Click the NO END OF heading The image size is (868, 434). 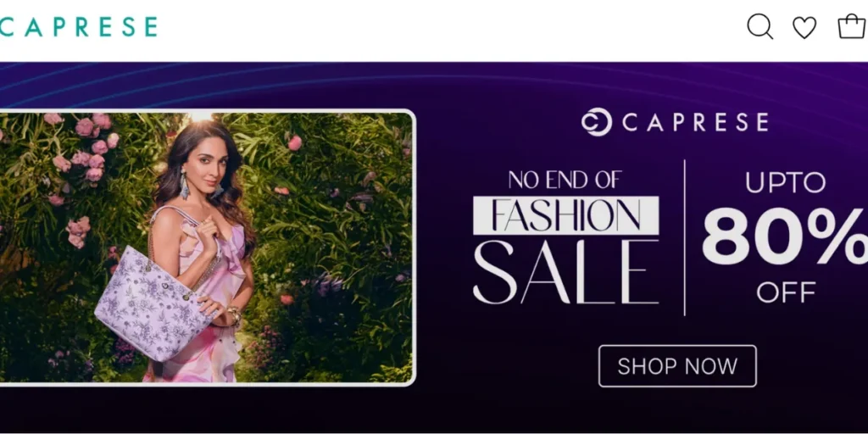[565, 180]
